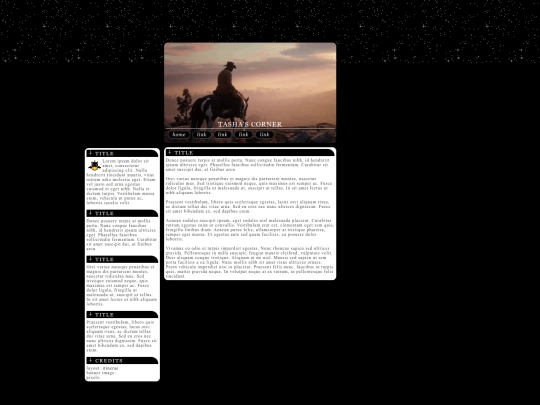Click the TITLE heading of main content box
The image size is (540, 405).
point(184,153)
